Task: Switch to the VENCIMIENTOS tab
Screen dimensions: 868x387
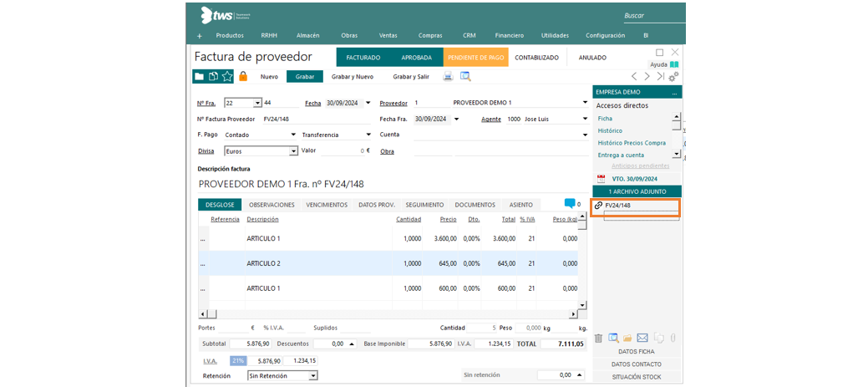Action: click(327, 205)
